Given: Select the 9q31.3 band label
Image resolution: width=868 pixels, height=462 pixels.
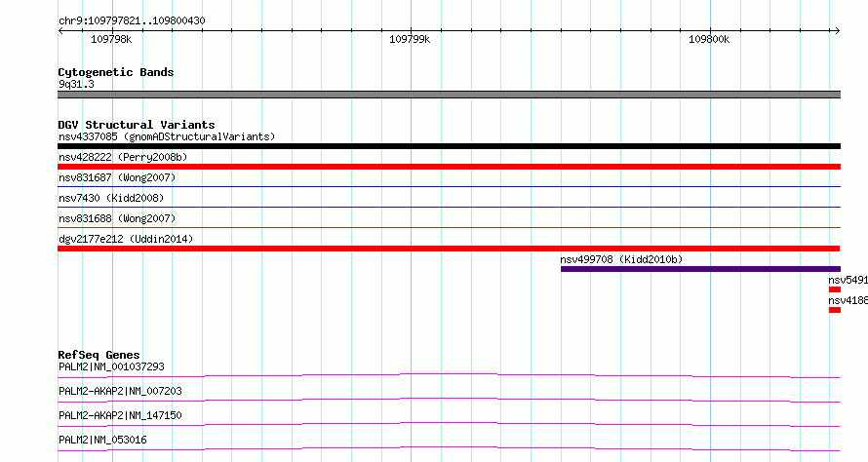Looking at the screenshot, I should click(76, 84).
